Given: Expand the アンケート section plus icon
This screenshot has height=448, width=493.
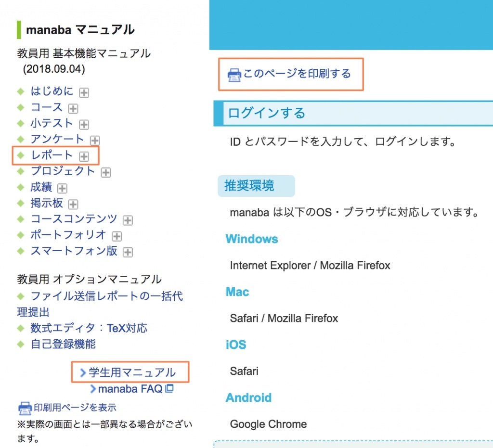Looking at the screenshot, I should 95,140.
